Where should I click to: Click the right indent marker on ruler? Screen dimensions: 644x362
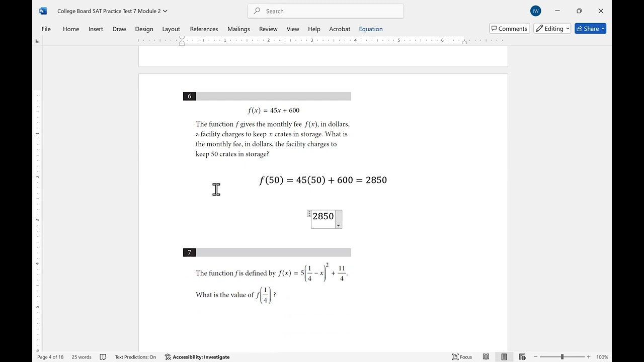[x=464, y=42]
